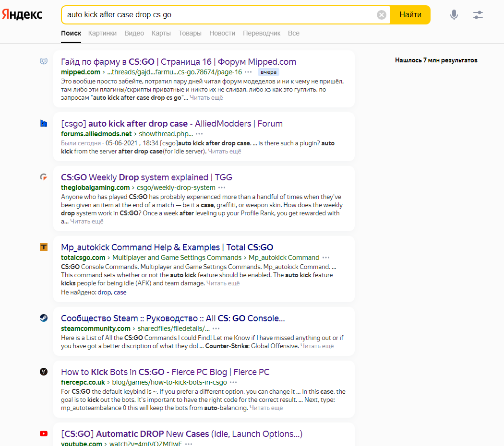Click the missing word 'case' link
Screen dimensions: 504x446
point(120,292)
